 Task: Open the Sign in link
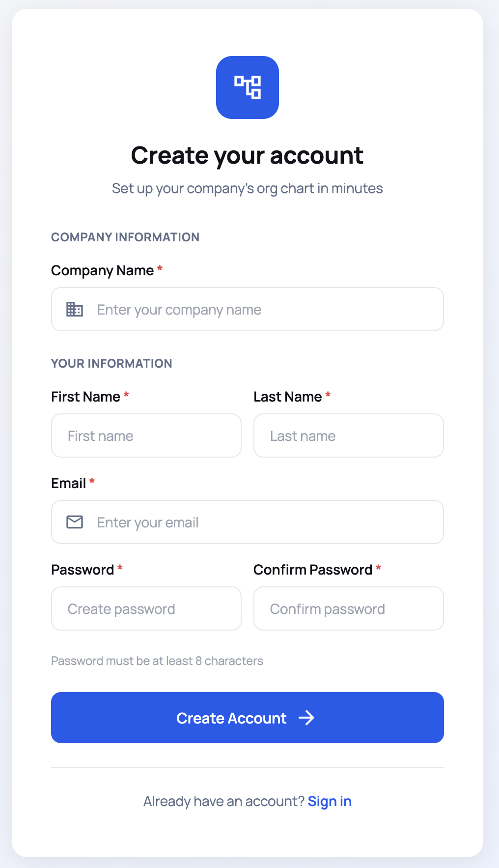click(x=330, y=801)
